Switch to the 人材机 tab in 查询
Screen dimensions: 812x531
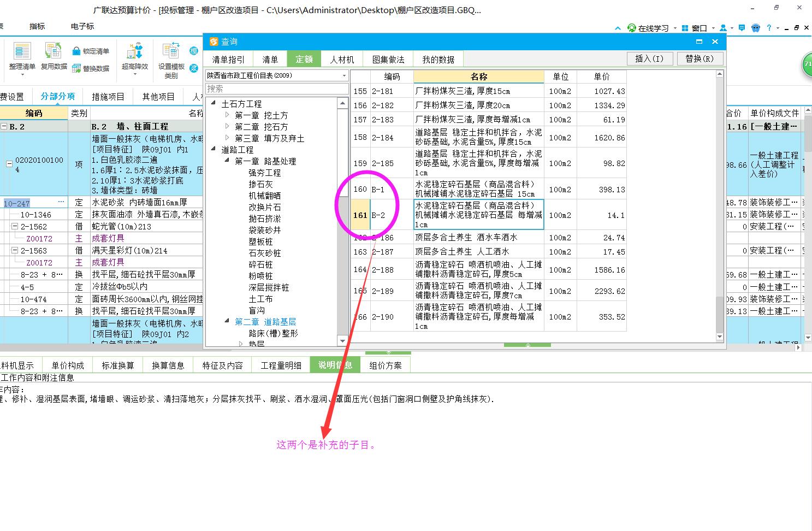(x=342, y=60)
